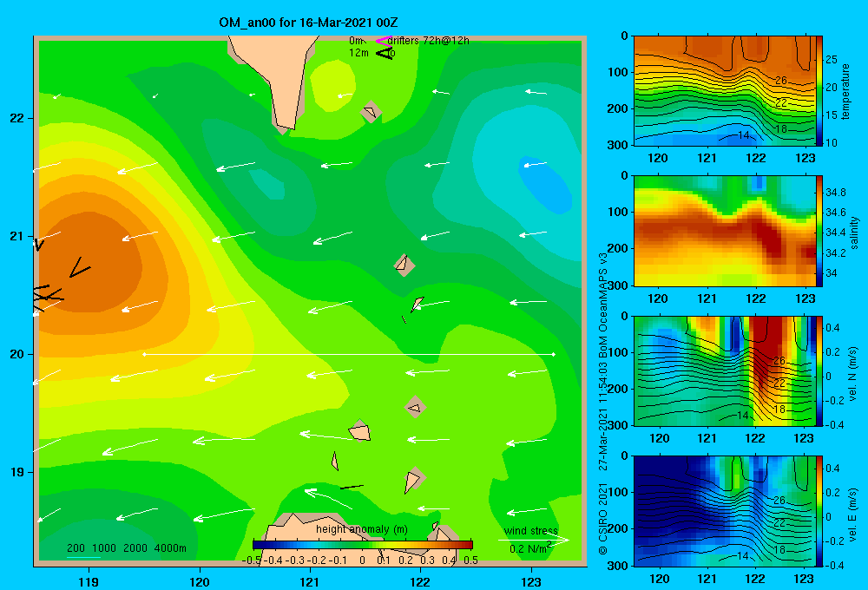Viewport: 868px width, 590px height.
Task: Click the height anomaly color bar
Action: [x=363, y=545]
